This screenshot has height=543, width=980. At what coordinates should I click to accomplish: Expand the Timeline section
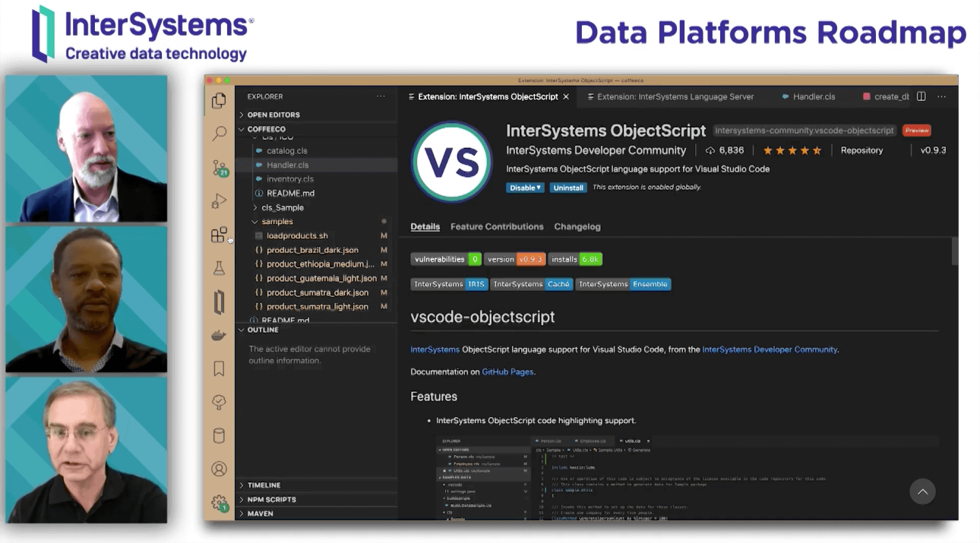coord(264,485)
